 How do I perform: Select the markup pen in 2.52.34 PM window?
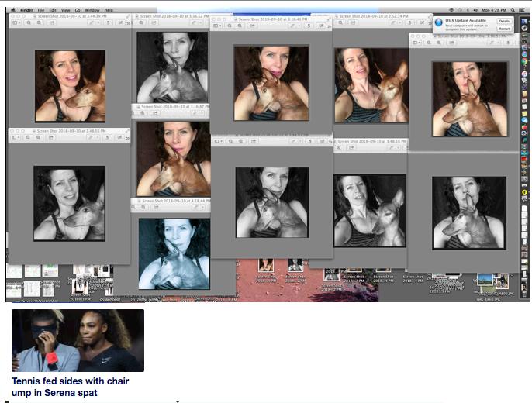pyautogui.click(x=392, y=22)
